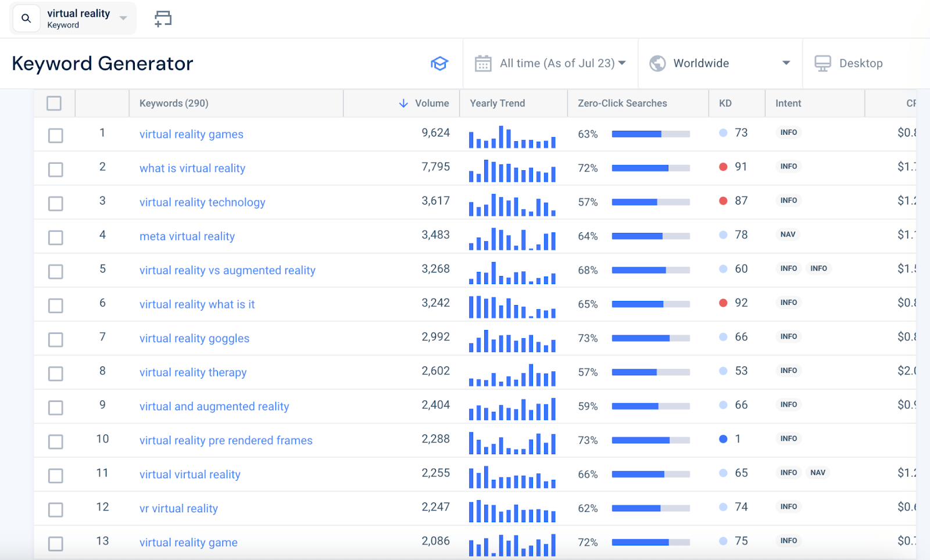Image resolution: width=930 pixels, height=560 pixels.
Task: Click the calendar icon for date range
Action: [x=483, y=63]
